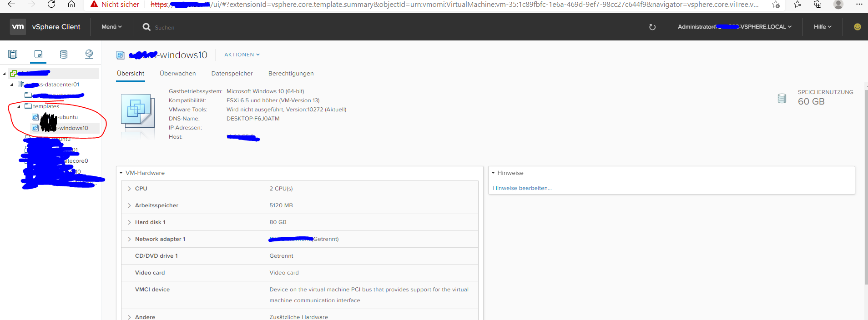This screenshot has width=868, height=320.
Task: Click the vSphere Client title
Action: coord(56,27)
